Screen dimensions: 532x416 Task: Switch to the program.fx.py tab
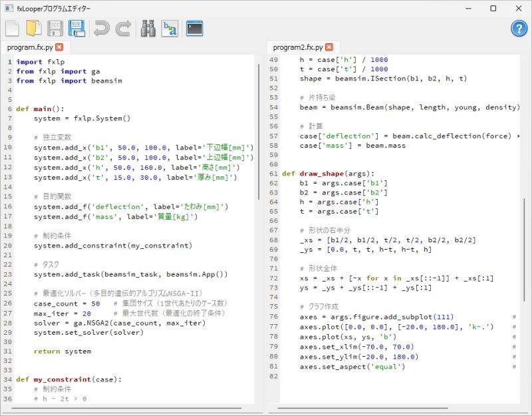coord(30,47)
